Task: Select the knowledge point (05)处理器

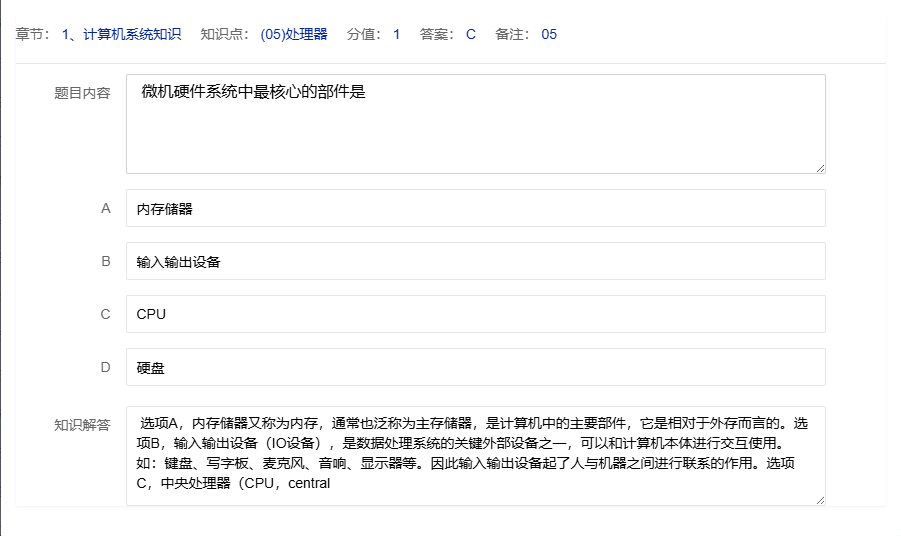Action: (x=293, y=34)
